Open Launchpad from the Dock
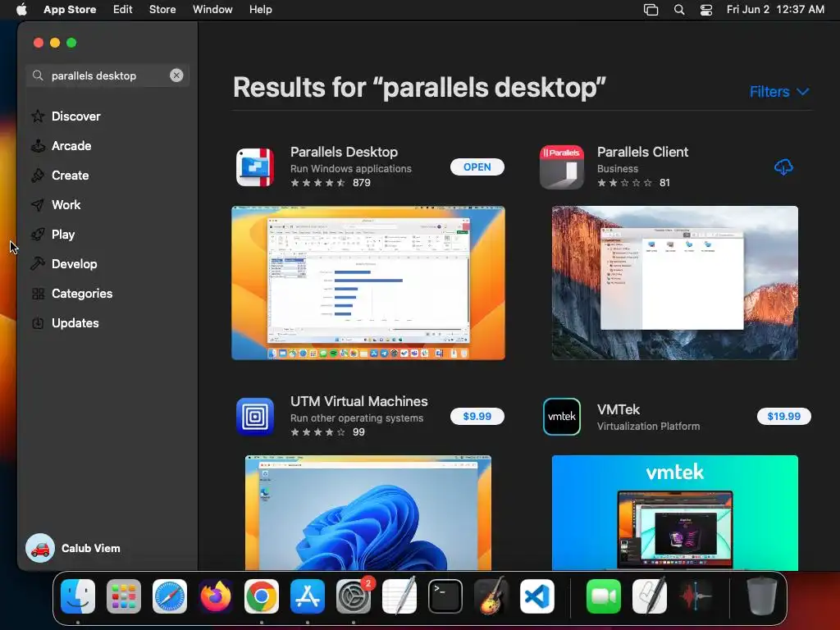Image resolution: width=840 pixels, height=630 pixels. pyautogui.click(x=124, y=596)
